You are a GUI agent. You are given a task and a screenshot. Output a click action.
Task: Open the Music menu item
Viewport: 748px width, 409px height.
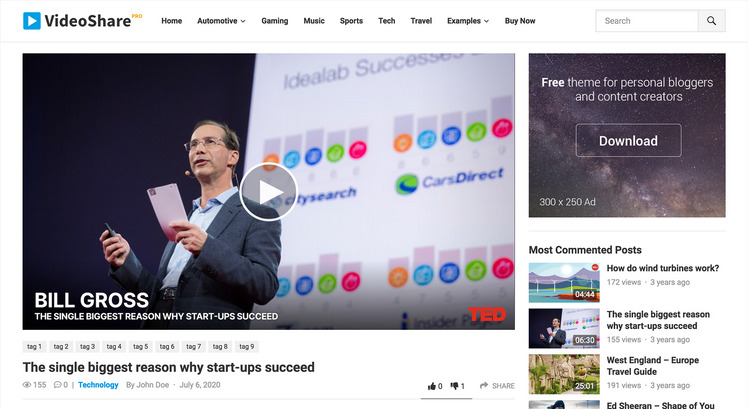pyautogui.click(x=314, y=21)
